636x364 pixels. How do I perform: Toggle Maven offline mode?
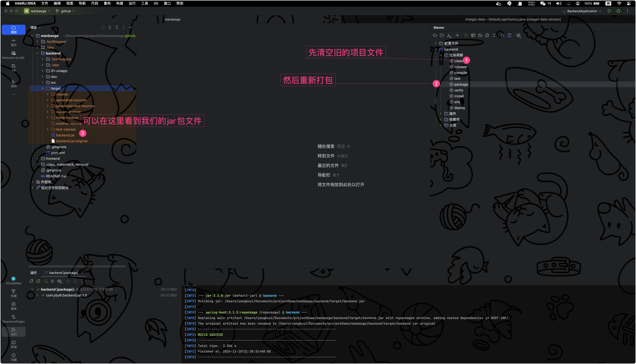coord(480,35)
